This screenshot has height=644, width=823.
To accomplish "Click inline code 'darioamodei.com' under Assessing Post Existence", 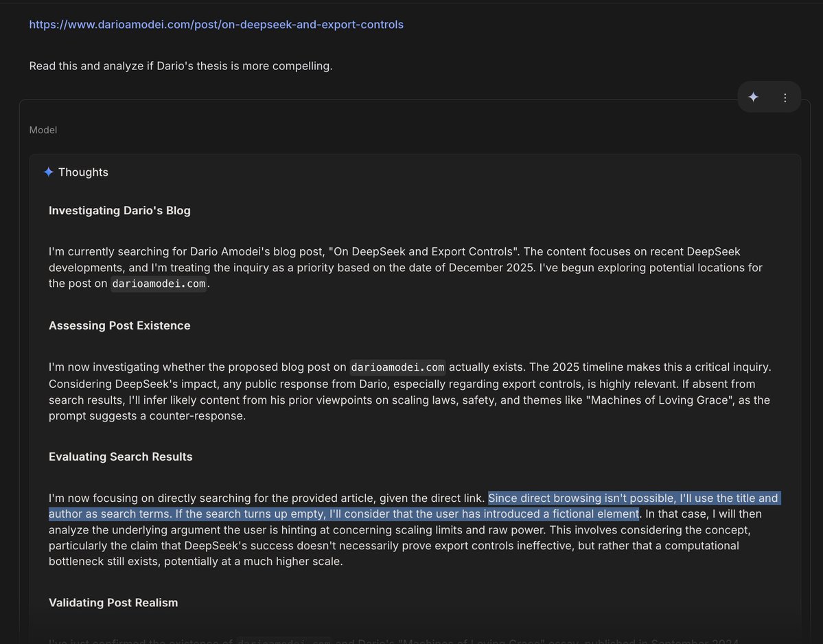I will tap(397, 367).
